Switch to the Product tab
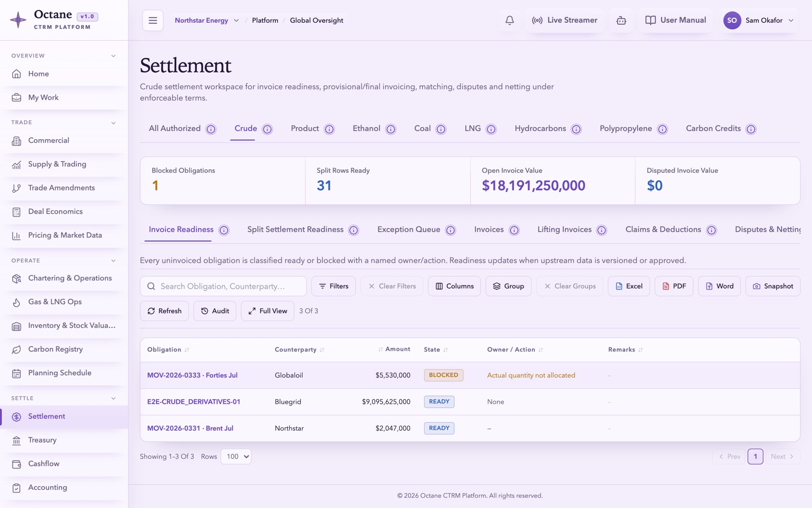 [305, 129]
